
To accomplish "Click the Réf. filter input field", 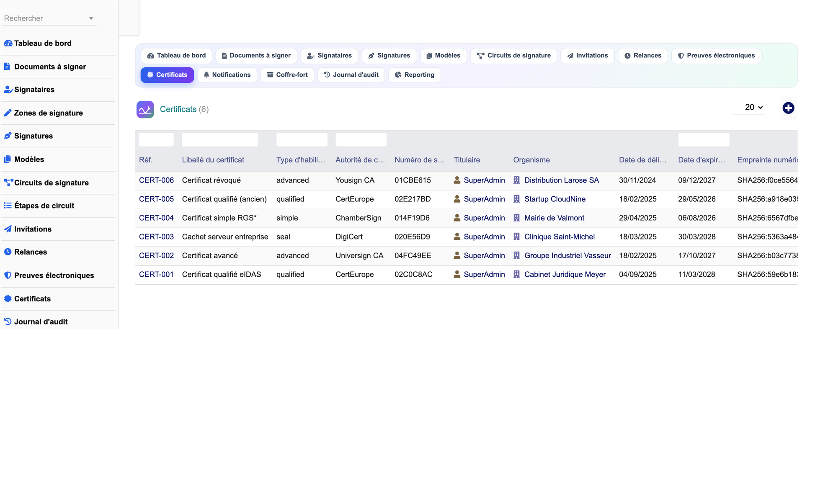I will point(156,139).
